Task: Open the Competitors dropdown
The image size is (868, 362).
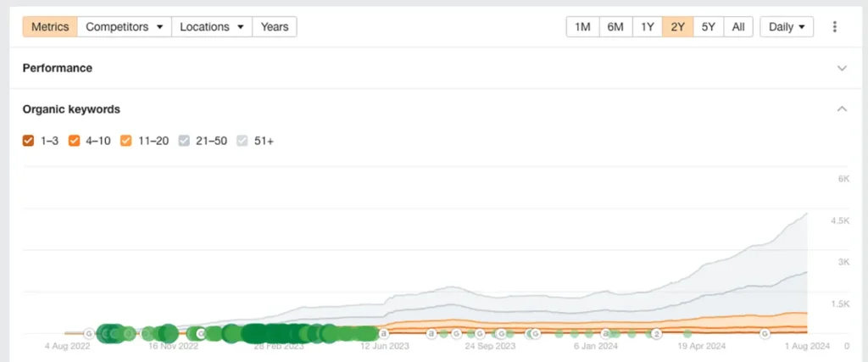Action: point(125,27)
